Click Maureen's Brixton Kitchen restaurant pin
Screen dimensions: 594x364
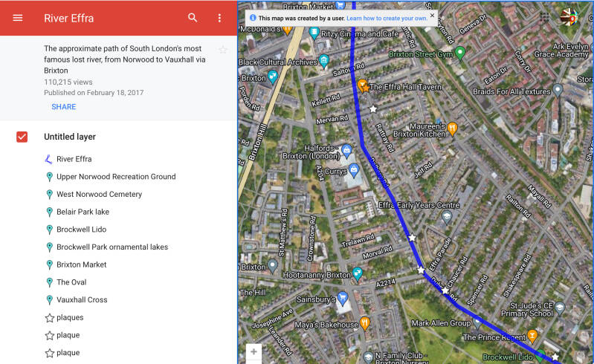click(452, 129)
